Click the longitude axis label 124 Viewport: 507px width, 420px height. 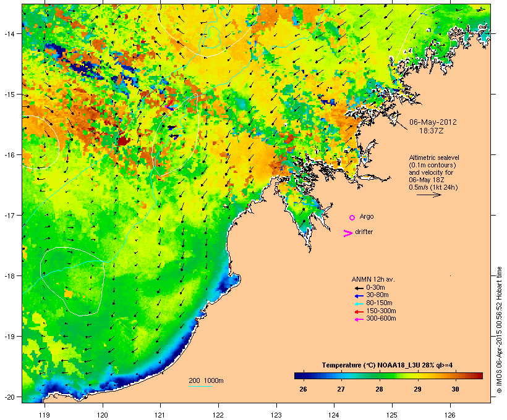[x=334, y=415]
